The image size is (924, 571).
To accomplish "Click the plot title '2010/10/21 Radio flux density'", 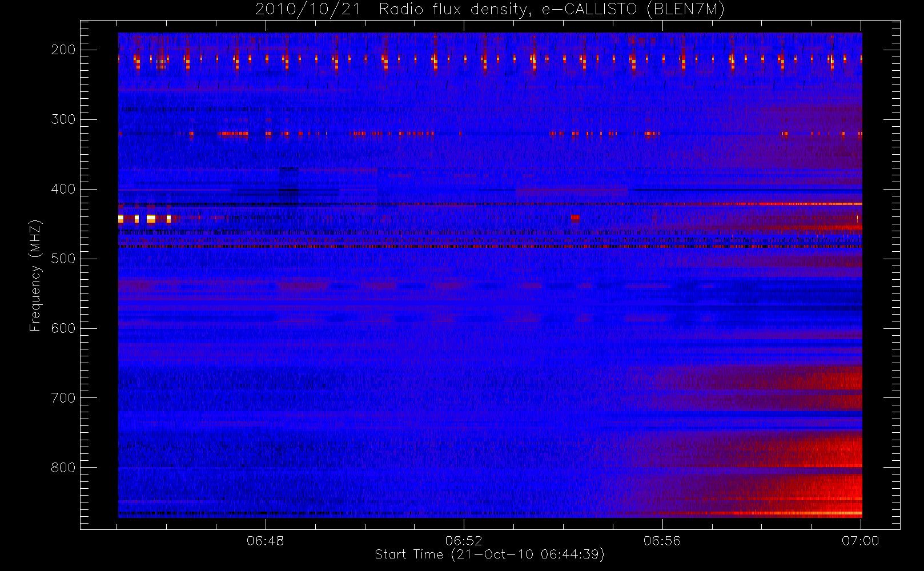I will pos(392,10).
